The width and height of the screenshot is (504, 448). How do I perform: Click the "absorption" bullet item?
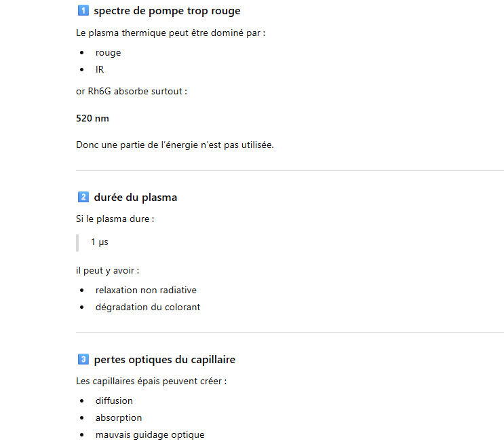(119, 417)
